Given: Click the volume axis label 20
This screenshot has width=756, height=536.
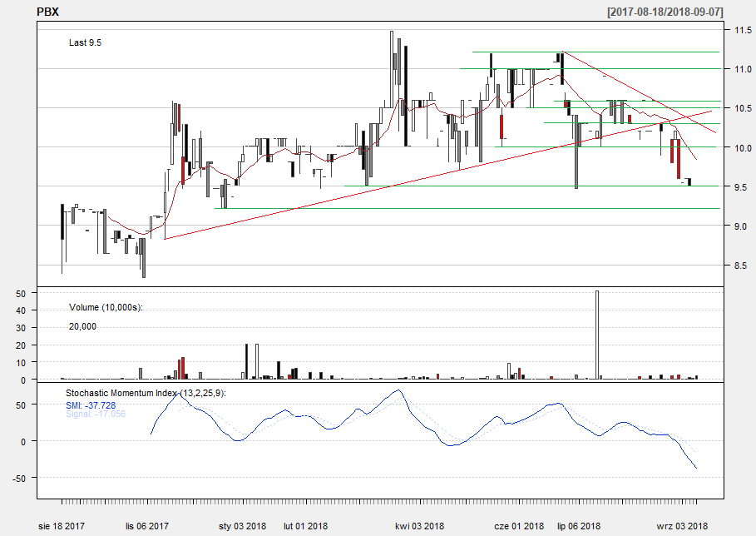Looking at the screenshot, I should click(x=21, y=345).
